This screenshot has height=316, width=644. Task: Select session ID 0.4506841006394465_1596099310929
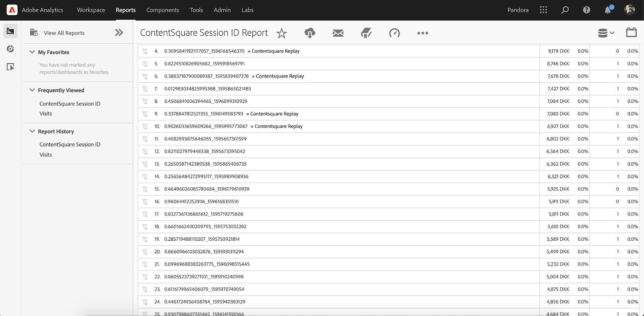click(206, 101)
